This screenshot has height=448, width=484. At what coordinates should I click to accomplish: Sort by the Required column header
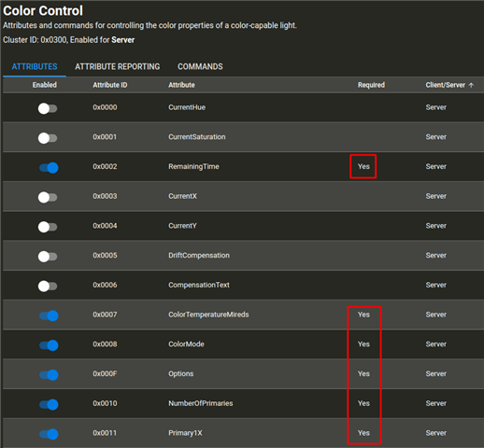pyautogui.click(x=371, y=85)
